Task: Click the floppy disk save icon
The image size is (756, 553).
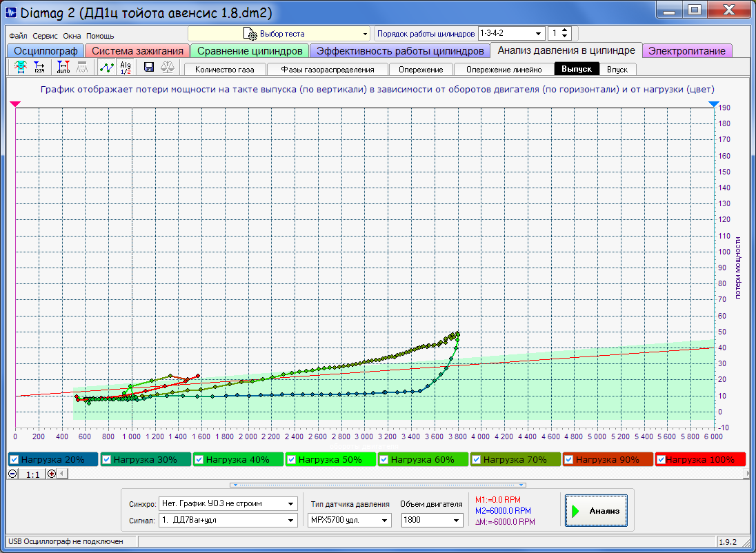Action: (x=149, y=67)
